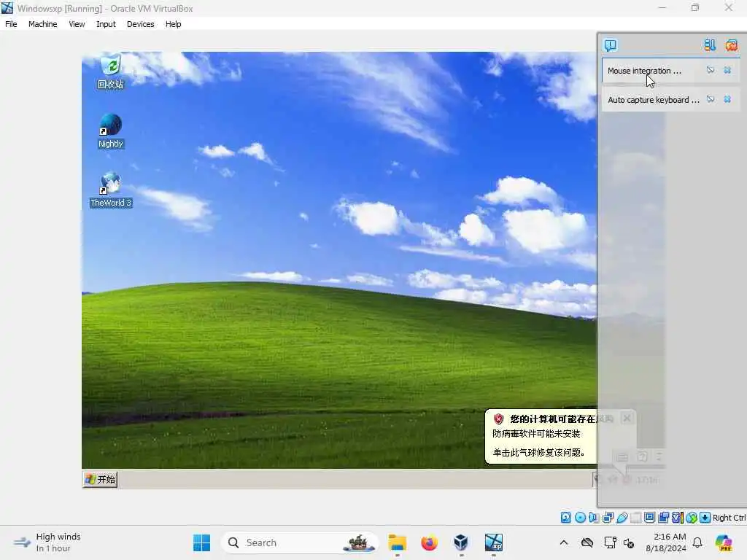Click the keyboard capture arrow status icon
Screen dimensions: 747x560
[x=705, y=518]
